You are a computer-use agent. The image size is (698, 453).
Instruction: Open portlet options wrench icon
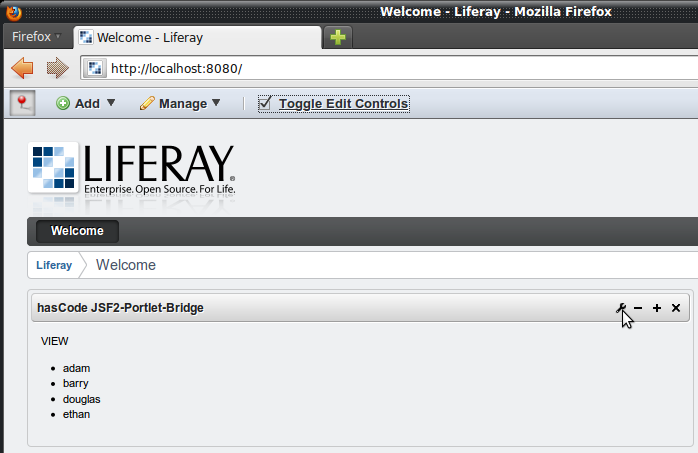point(620,308)
